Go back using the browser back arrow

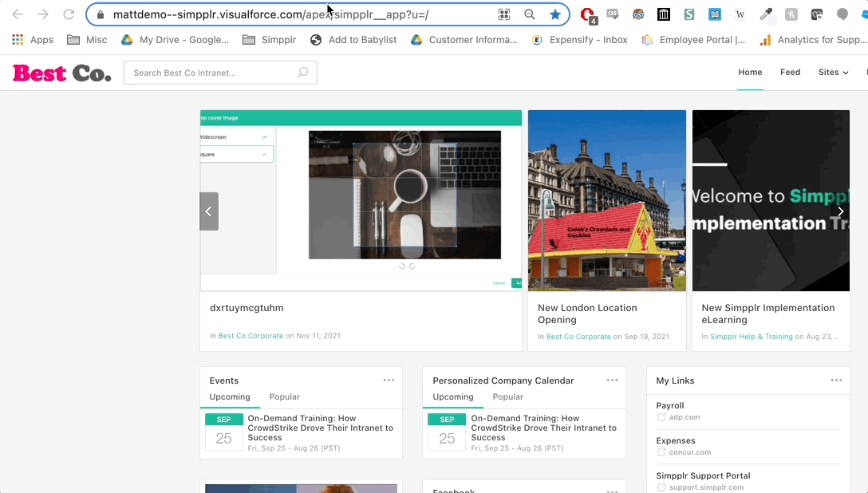(x=18, y=14)
